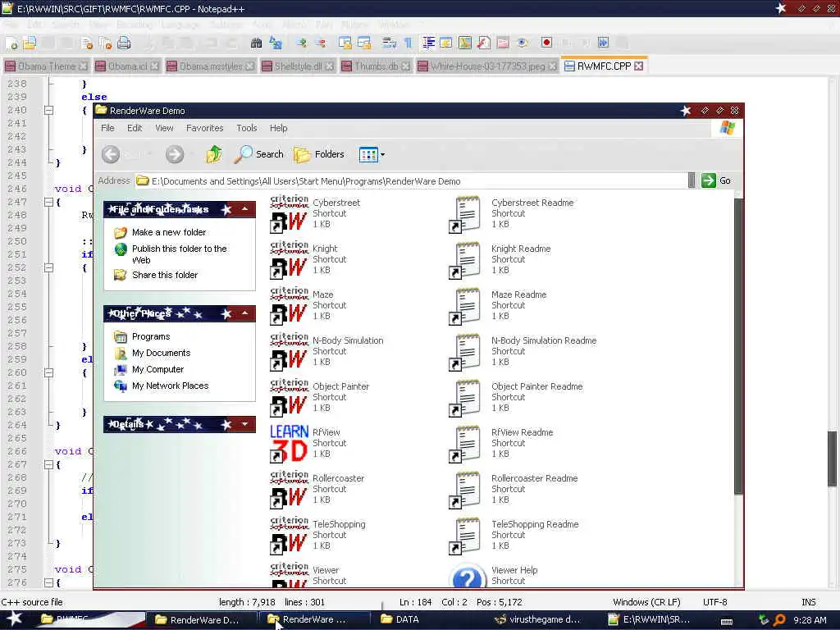Click Publish this folder to the Web
Image resolution: width=840 pixels, height=630 pixels.
point(180,254)
